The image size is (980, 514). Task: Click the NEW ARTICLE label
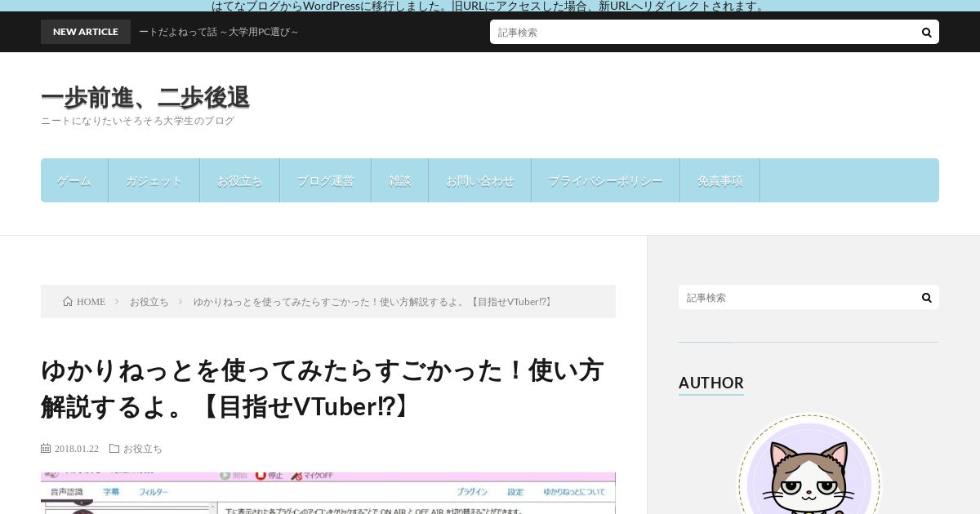tap(86, 32)
